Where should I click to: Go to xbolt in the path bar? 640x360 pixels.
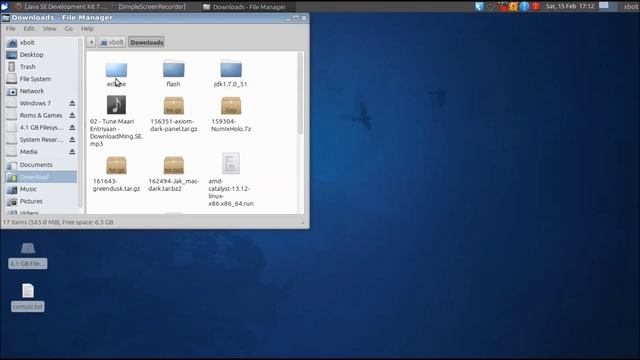111,42
